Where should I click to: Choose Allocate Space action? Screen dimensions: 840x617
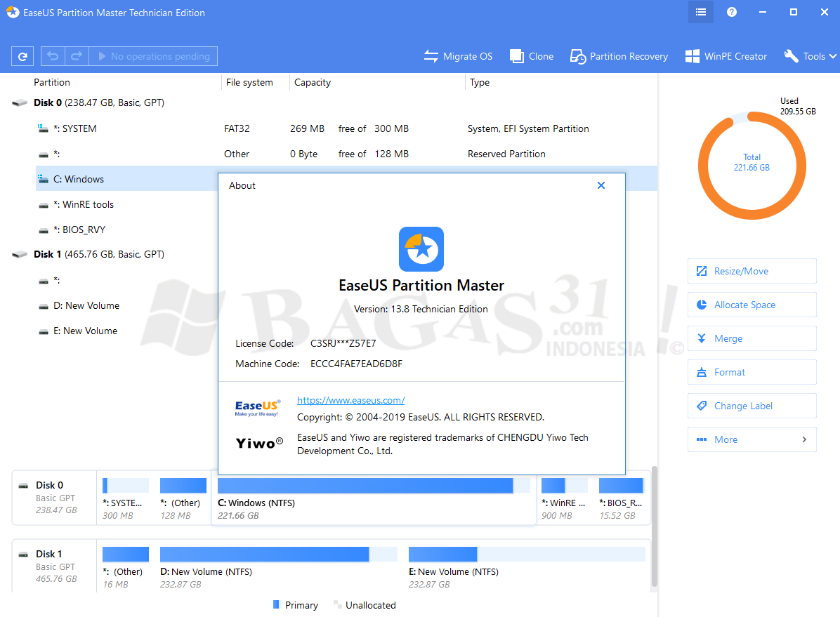pyautogui.click(x=752, y=305)
